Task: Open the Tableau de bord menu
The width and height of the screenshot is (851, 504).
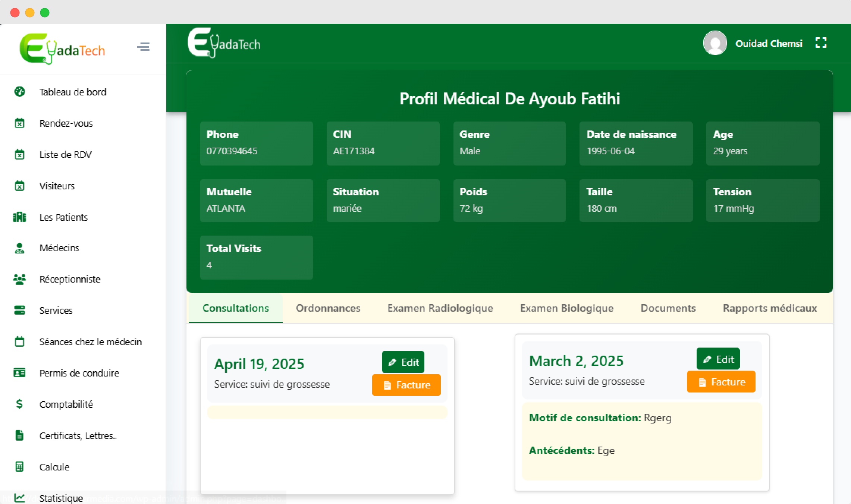Action: 73,92
